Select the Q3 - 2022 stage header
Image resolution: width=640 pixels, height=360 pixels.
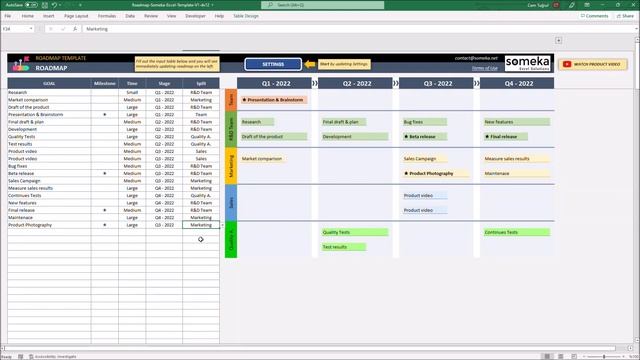coord(436,83)
